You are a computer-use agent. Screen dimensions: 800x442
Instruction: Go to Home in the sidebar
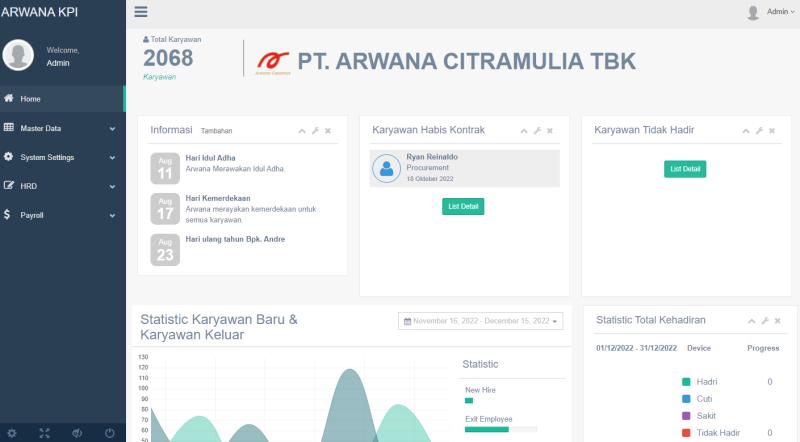[x=62, y=99]
